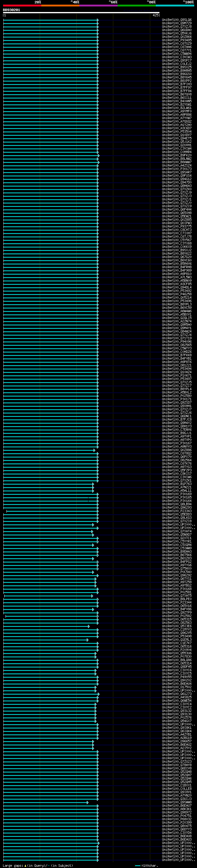
Task: Select hit label UniRef100_Q9M729
Action: coord(177,23)
